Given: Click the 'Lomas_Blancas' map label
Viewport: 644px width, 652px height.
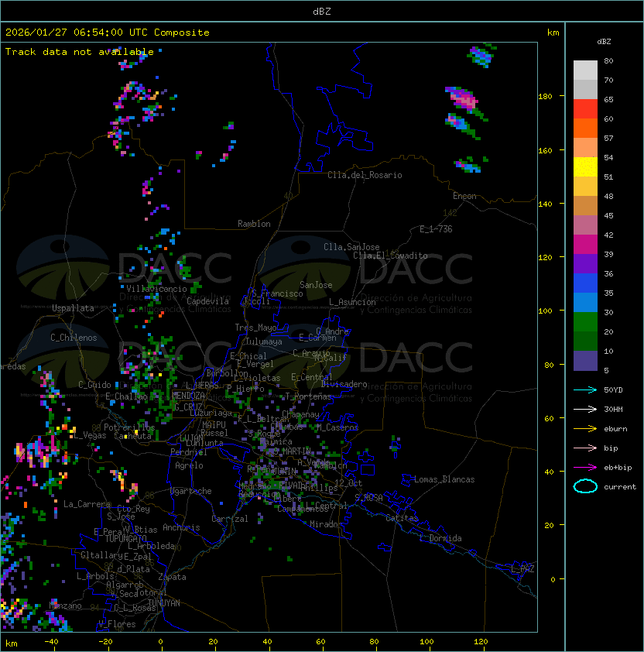Looking at the screenshot, I should tap(444, 479).
